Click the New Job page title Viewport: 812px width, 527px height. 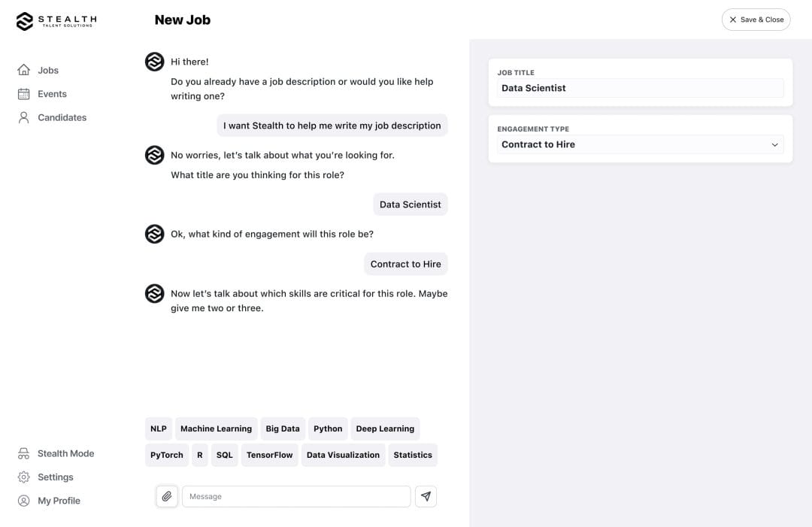click(183, 20)
